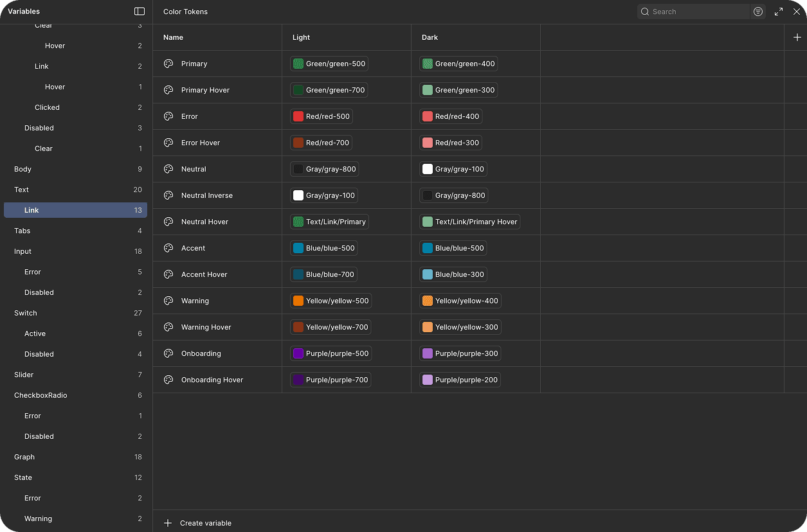The width and height of the screenshot is (807, 532).
Task: Select the Switch group in sidebar
Action: (x=76, y=313)
